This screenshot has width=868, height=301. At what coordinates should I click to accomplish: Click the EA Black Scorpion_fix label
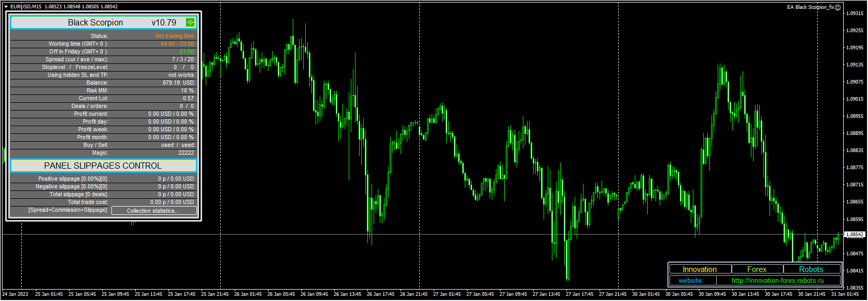[810, 7]
